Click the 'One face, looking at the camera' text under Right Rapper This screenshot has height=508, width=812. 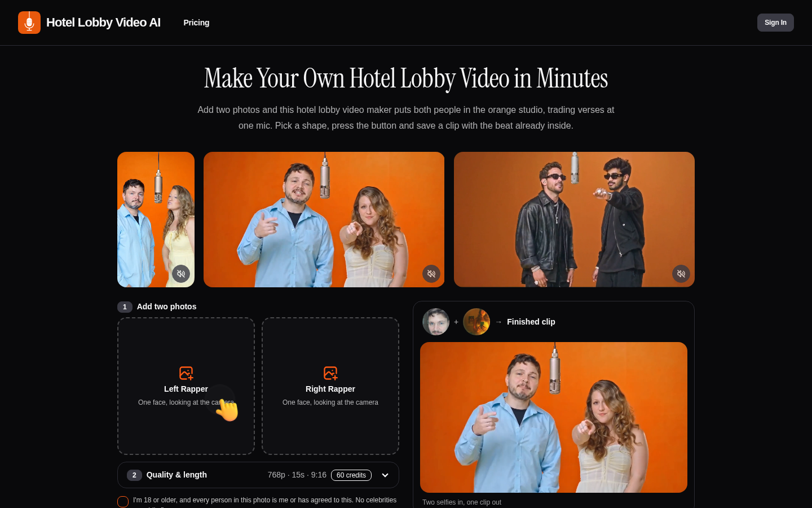pos(330,402)
